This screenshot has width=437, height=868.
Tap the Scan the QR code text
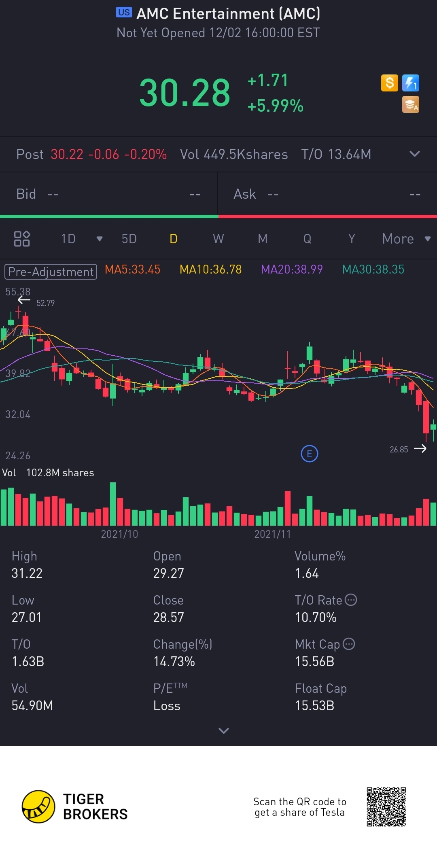click(x=300, y=807)
